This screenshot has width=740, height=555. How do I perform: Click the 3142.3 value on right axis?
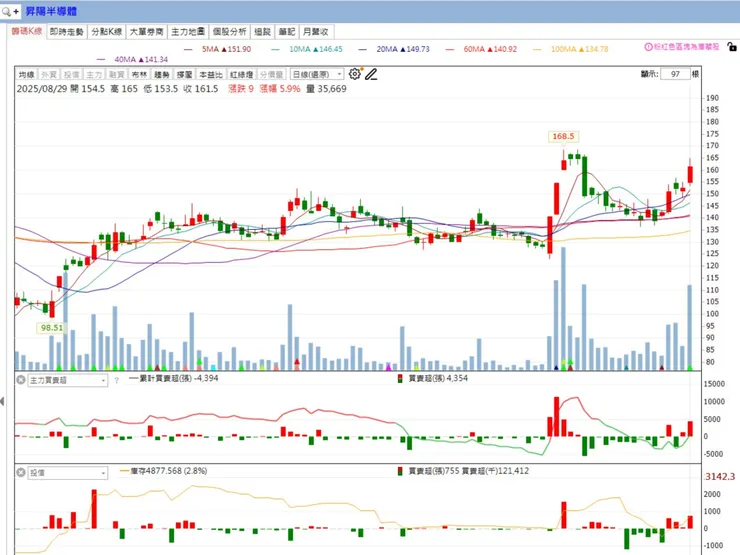tap(720, 477)
